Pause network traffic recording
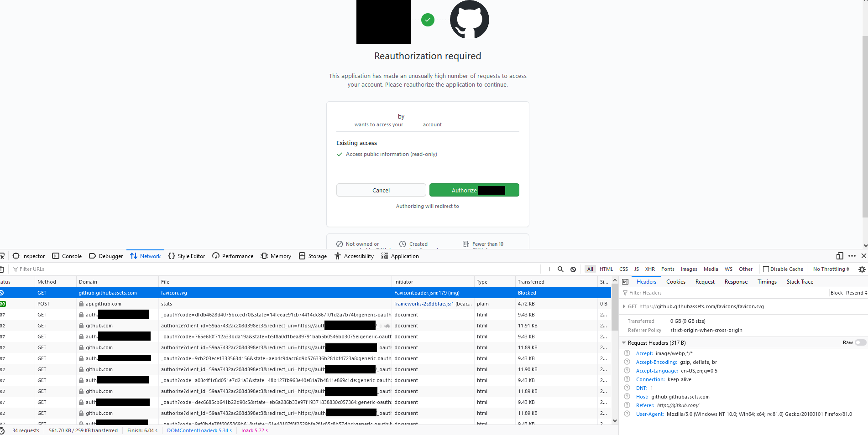Image resolution: width=868 pixels, height=435 pixels. (x=547, y=269)
